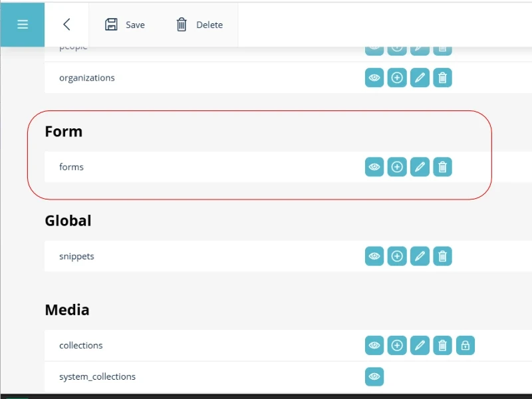The image size is (532, 399).
Task: Toggle the lock permission for collections
Action: (465, 345)
